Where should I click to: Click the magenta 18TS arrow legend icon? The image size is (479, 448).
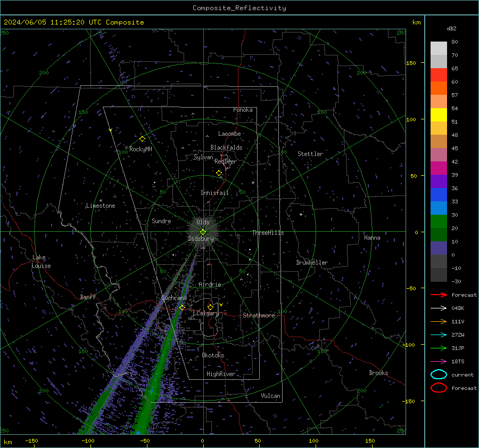click(x=439, y=362)
